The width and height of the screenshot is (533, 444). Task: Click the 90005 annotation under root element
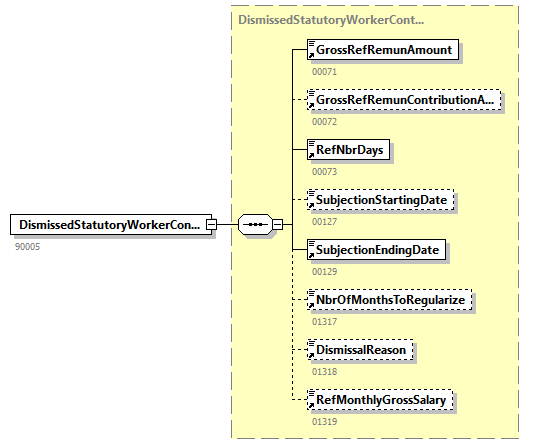coord(28,247)
